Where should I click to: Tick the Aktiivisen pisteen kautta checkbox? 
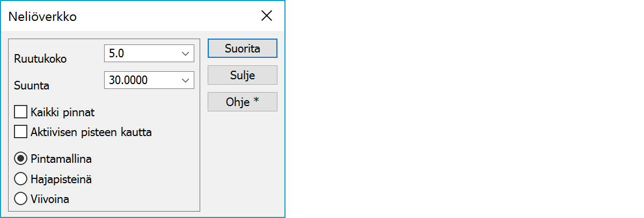click(x=21, y=132)
